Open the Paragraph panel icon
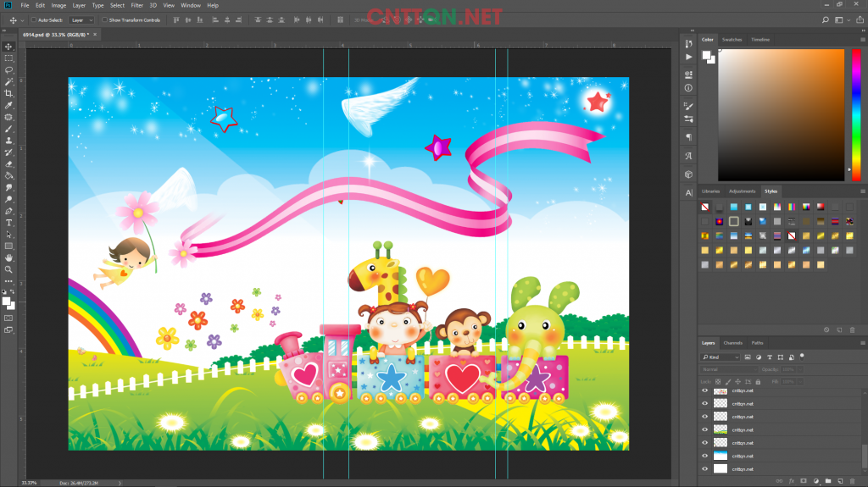 tap(688, 137)
